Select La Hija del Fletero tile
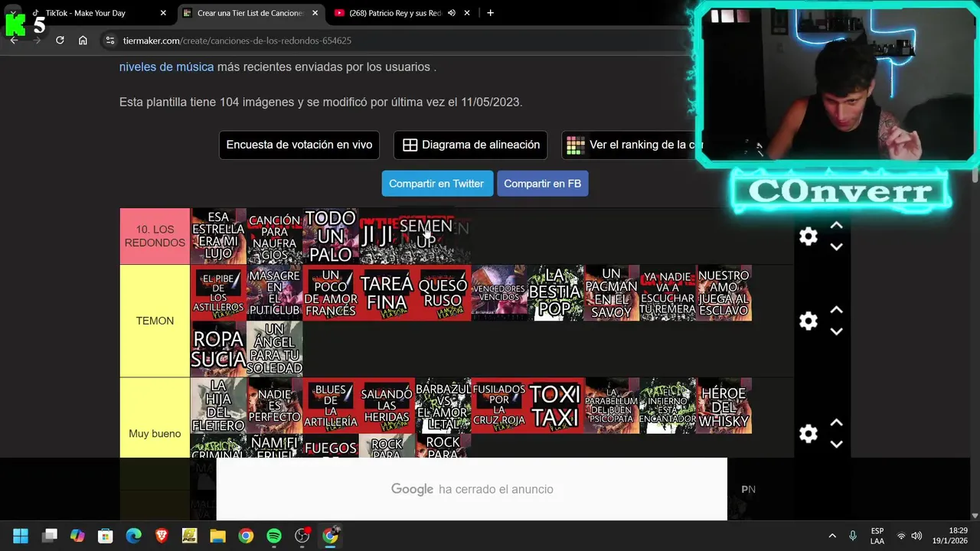The height and width of the screenshot is (551, 980). tap(218, 406)
